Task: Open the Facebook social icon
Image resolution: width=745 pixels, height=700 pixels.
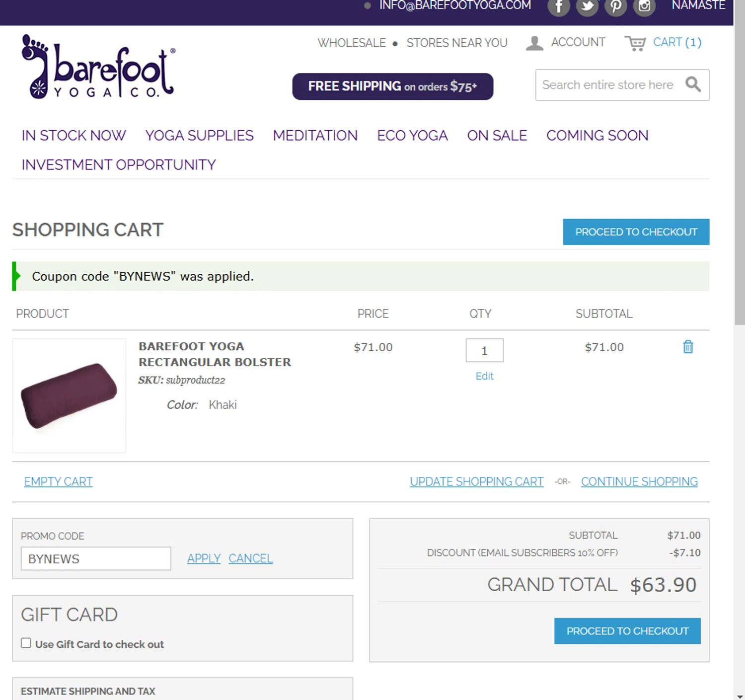Action: click(x=559, y=6)
